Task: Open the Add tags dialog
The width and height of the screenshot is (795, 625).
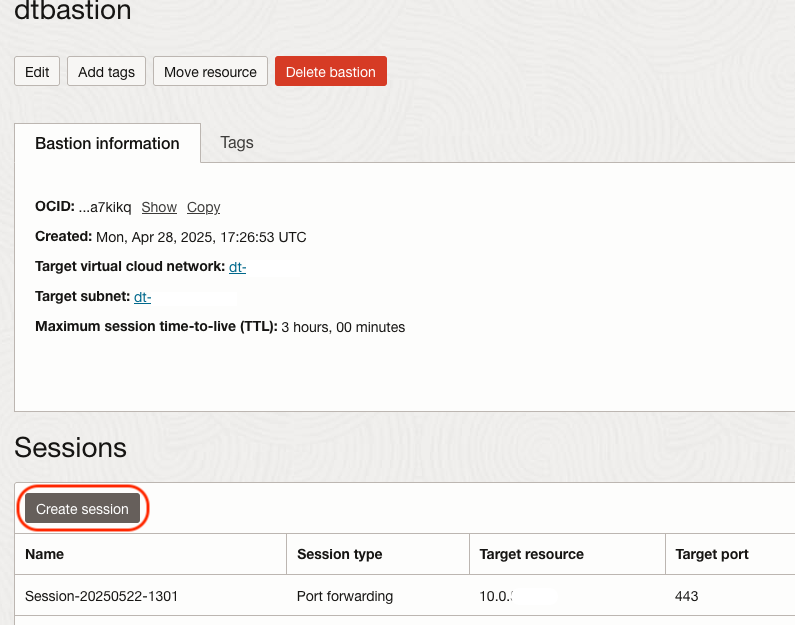Action: tap(107, 72)
